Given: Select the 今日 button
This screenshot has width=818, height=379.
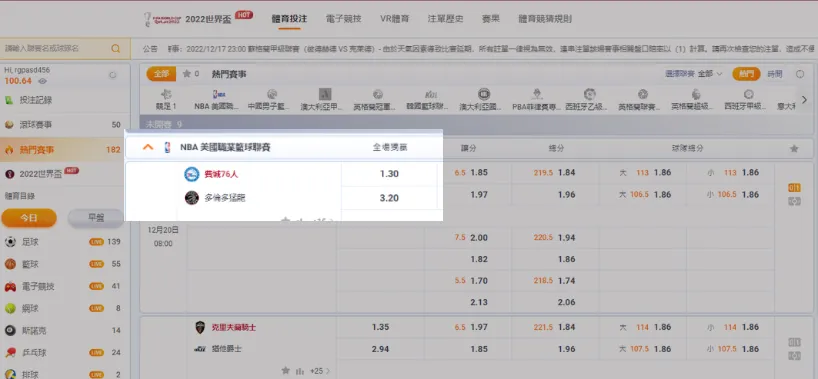Looking at the screenshot, I should [x=29, y=218].
